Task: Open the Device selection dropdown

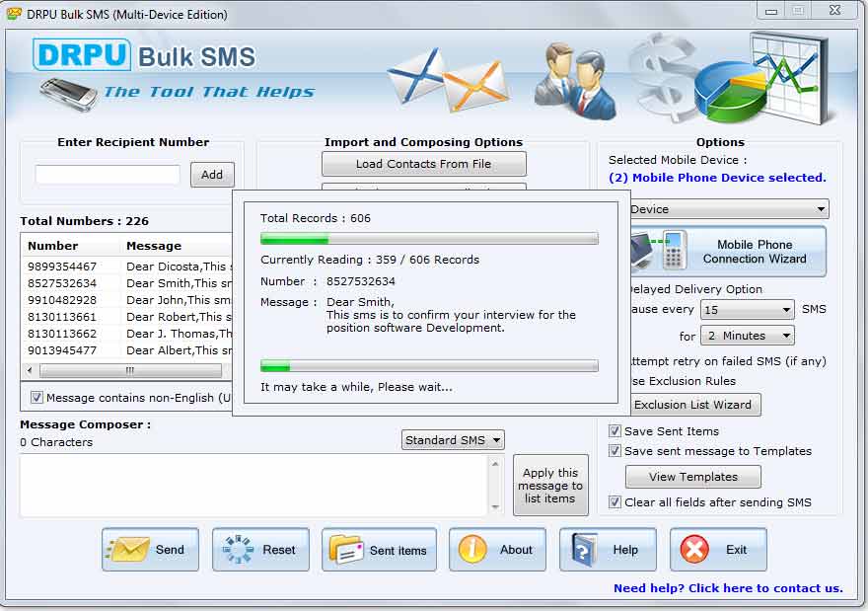Action: (730, 209)
